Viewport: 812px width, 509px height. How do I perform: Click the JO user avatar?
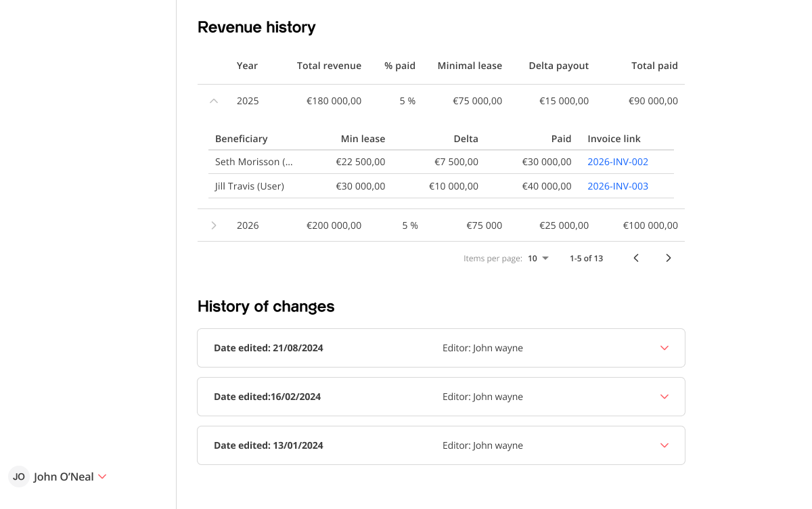click(19, 477)
